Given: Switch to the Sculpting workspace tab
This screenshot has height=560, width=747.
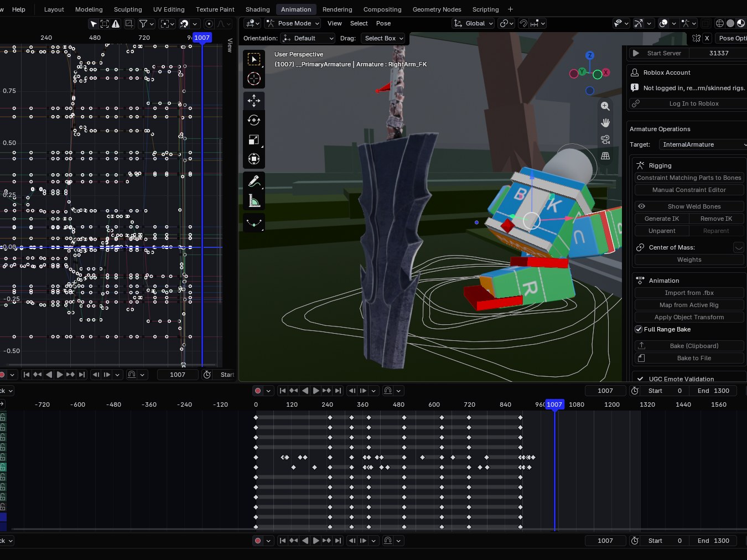Looking at the screenshot, I should point(128,9).
